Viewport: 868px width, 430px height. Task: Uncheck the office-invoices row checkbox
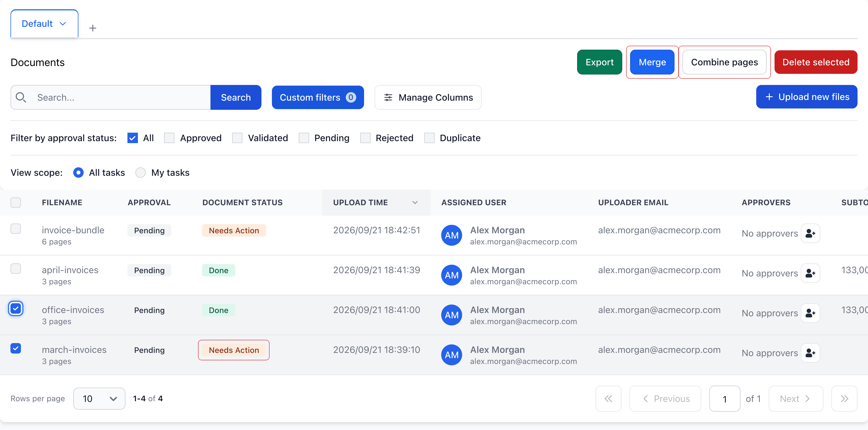[x=15, y=308]
